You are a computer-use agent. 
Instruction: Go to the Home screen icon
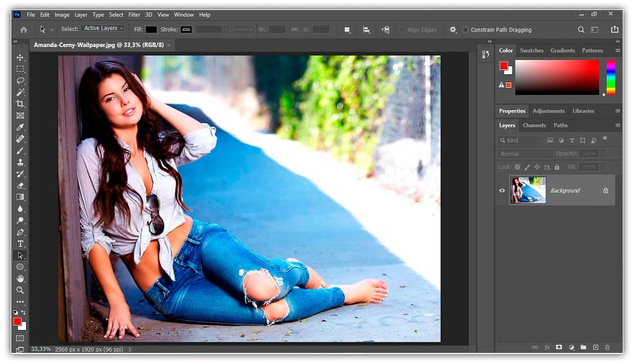[24, 30]
